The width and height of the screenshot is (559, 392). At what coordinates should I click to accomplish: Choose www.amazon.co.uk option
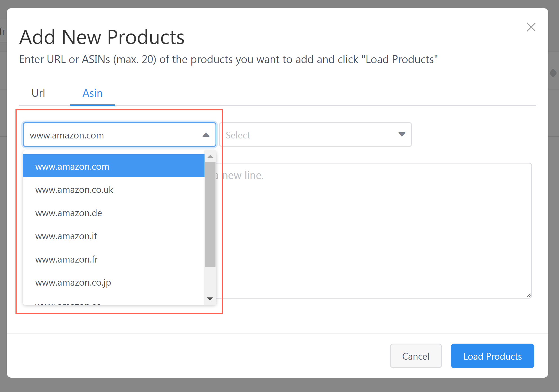pos(114,190)
